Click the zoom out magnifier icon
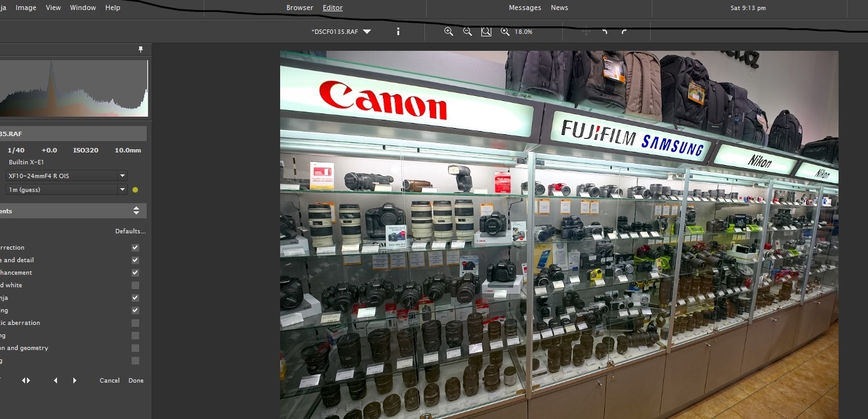 click(x=467, y=31)
